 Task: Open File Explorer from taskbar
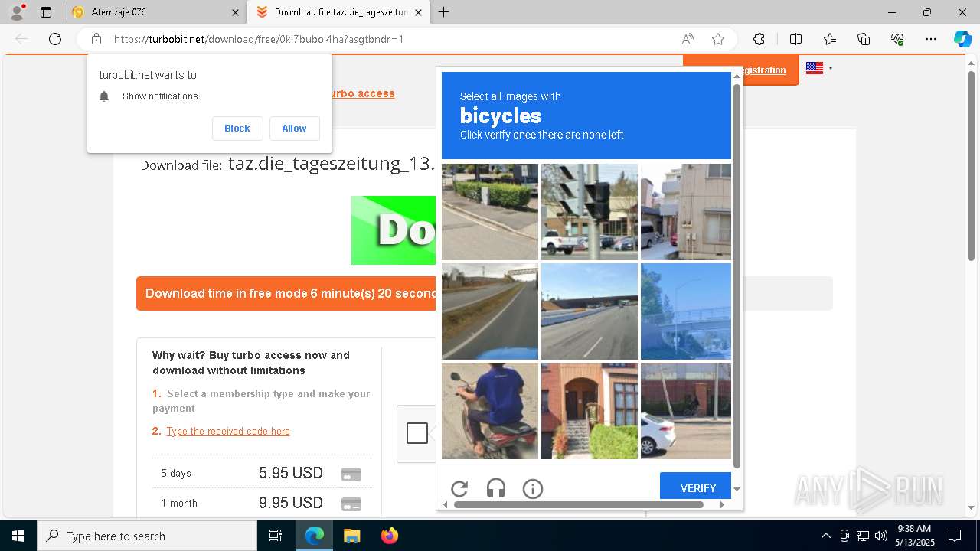(x=351, y=536)
